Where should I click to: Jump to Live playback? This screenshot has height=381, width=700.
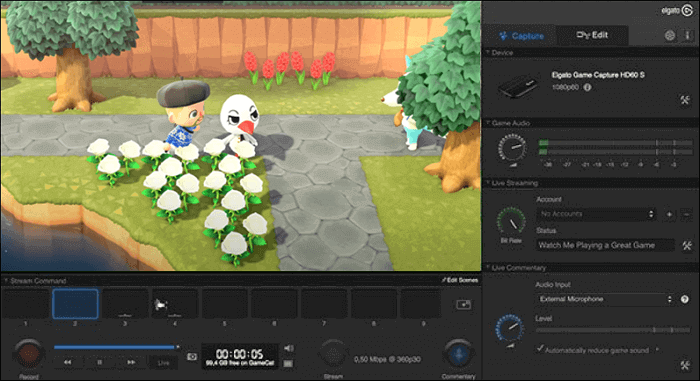pos(163,363)
